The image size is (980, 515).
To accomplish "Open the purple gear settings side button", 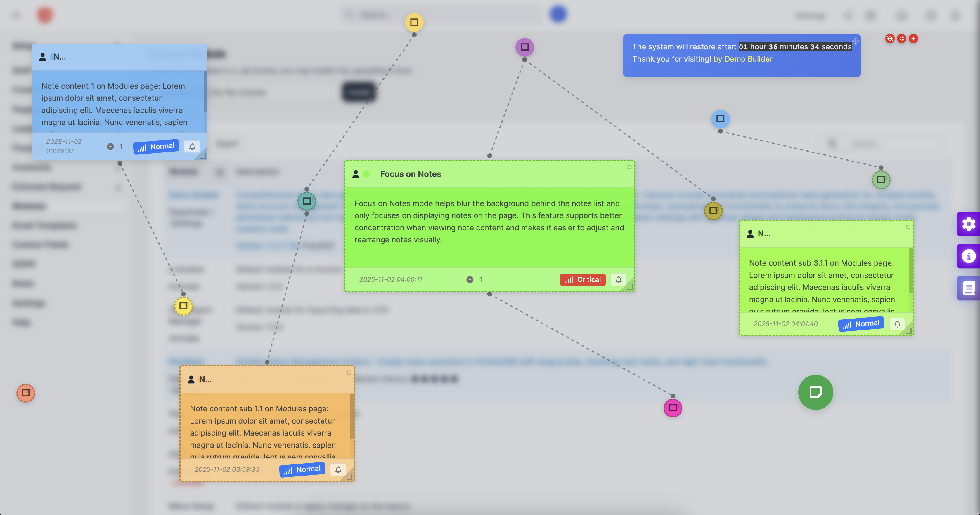I will 968,224.
